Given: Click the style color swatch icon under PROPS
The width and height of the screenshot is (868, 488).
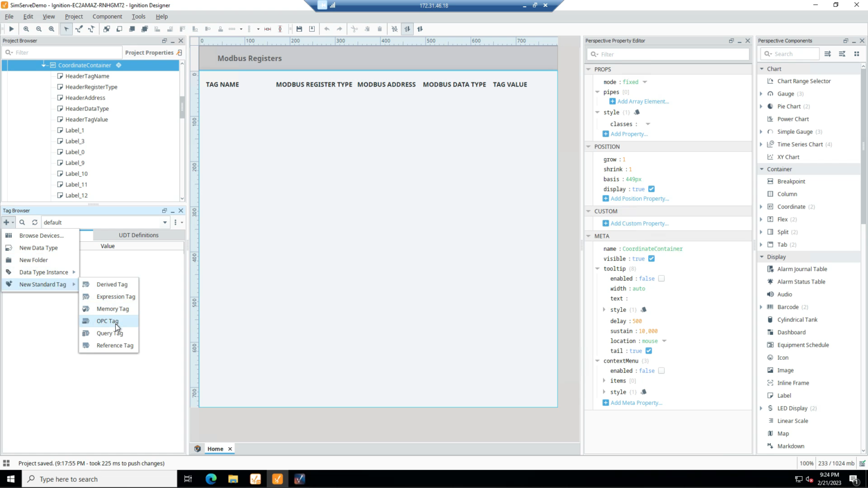Looking at the screenshot, I should click(636, 112).
